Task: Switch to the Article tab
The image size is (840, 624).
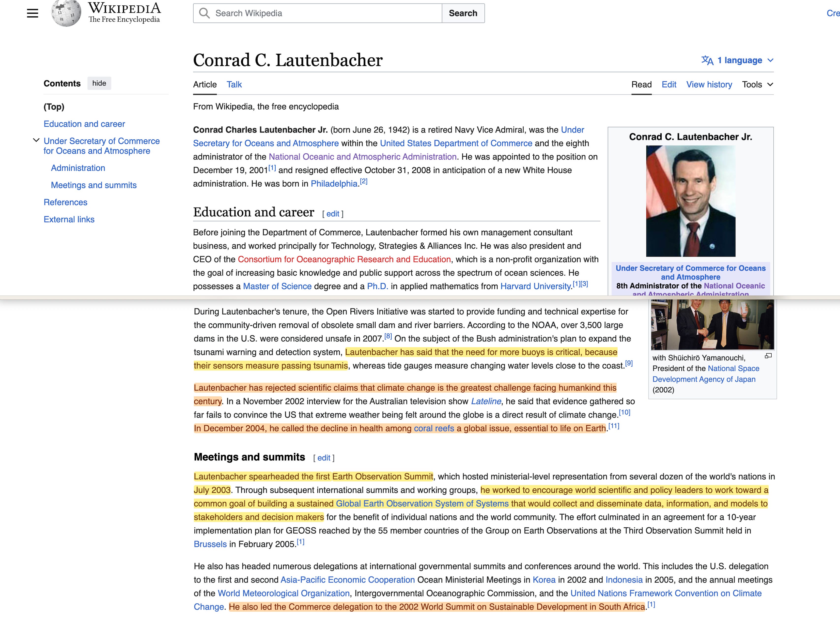Action: pyautogui.click(x=205, y=85)
